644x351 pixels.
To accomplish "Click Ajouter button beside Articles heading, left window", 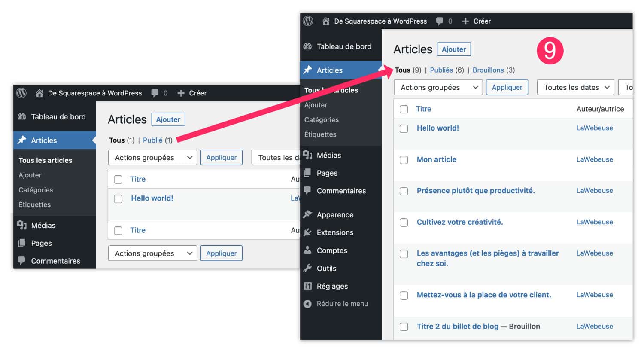I will click(x=168, y=119).
